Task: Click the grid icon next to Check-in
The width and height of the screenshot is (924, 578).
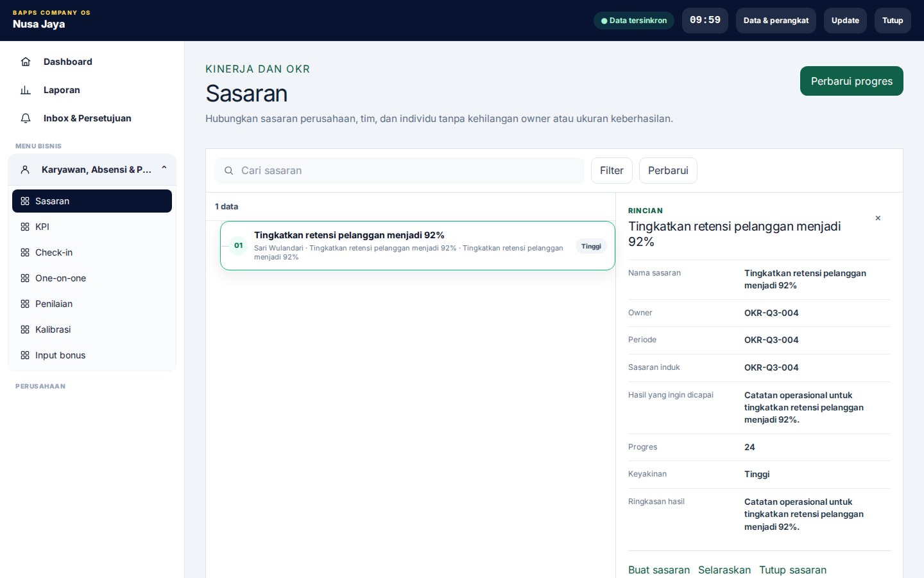Action: pos(25,252)
